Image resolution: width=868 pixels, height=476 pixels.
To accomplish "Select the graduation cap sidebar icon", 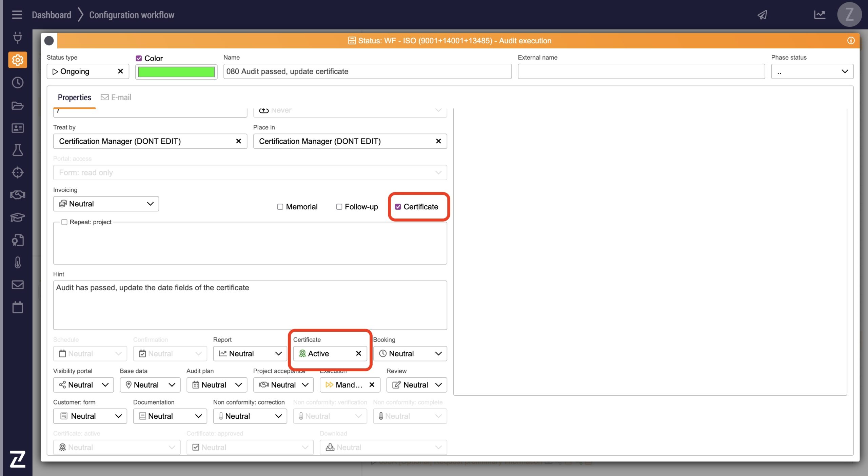I will click(18, 217).
